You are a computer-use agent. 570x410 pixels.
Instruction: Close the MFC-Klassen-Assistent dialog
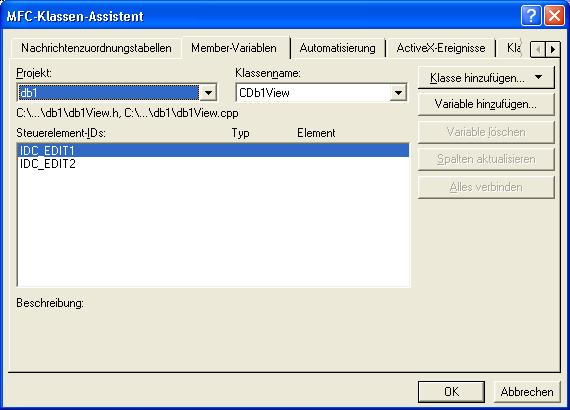click(x=554, y=16)
